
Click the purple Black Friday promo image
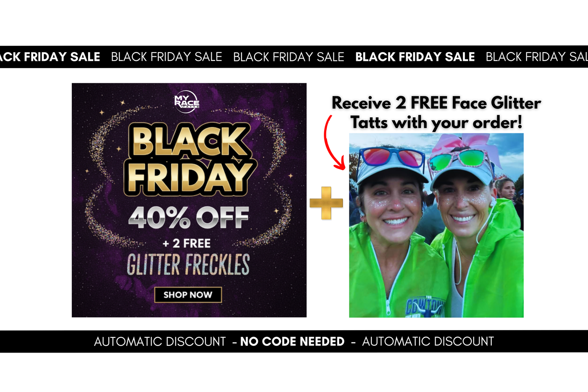(x=189, y=200)
